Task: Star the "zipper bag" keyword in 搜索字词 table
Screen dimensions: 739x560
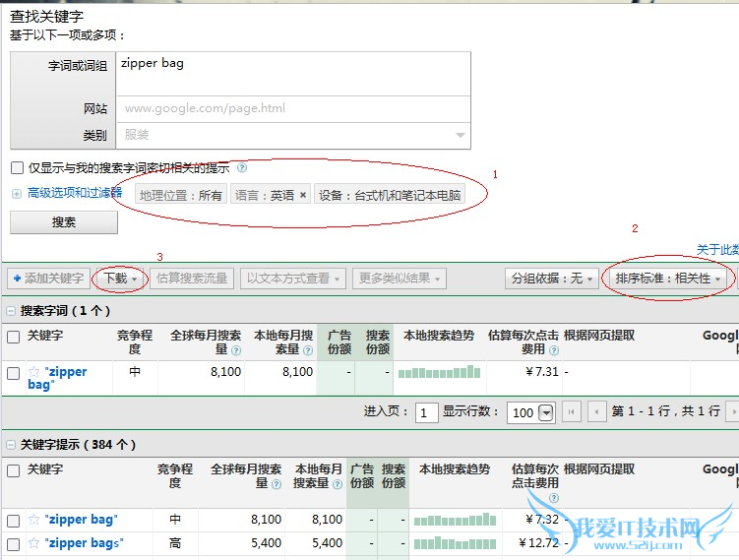Action: point(33,372)
